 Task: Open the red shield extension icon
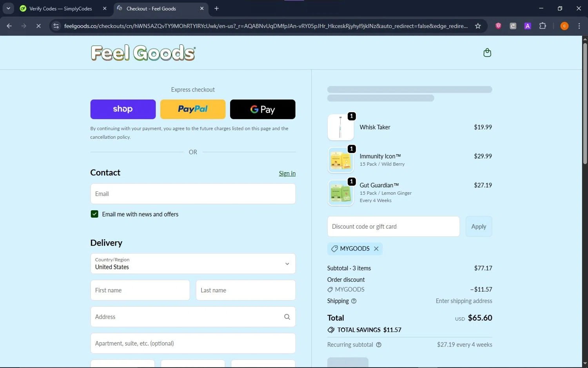pos(498,26)
